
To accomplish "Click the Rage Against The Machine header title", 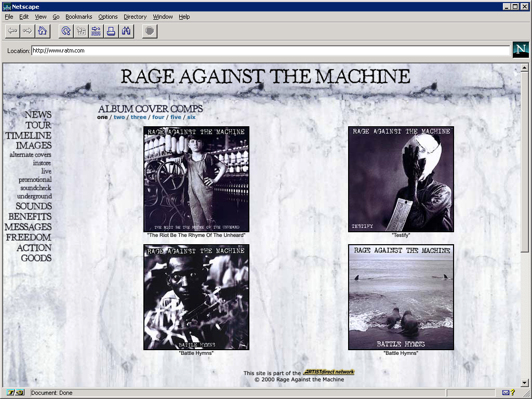I will [265, 76].
